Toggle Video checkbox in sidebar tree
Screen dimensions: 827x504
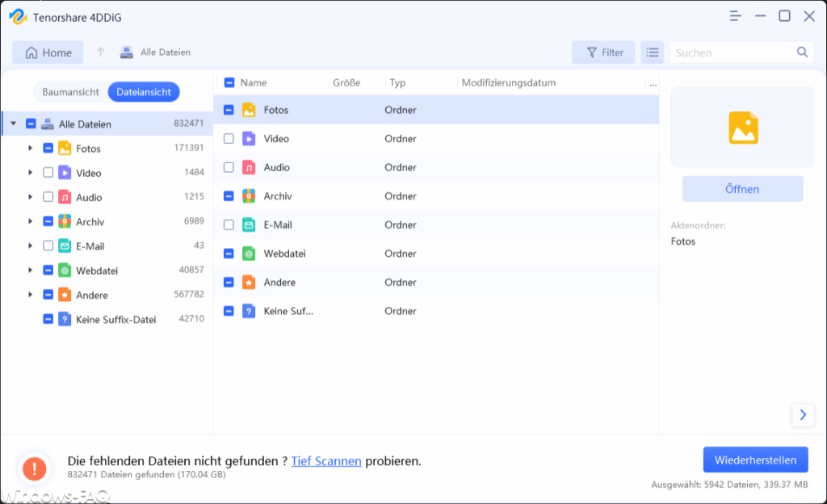(x=48, y=172)
